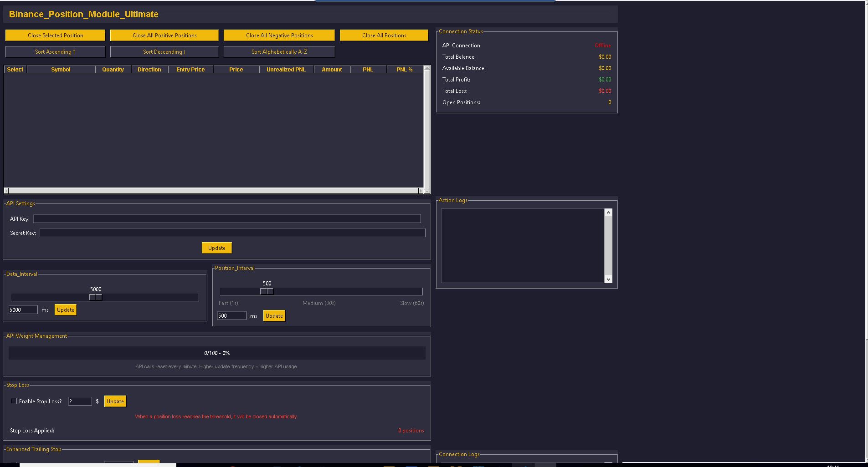Click Close Selected Position button
Viewport: 868px width, 467px height.
(x=55, y=35)
